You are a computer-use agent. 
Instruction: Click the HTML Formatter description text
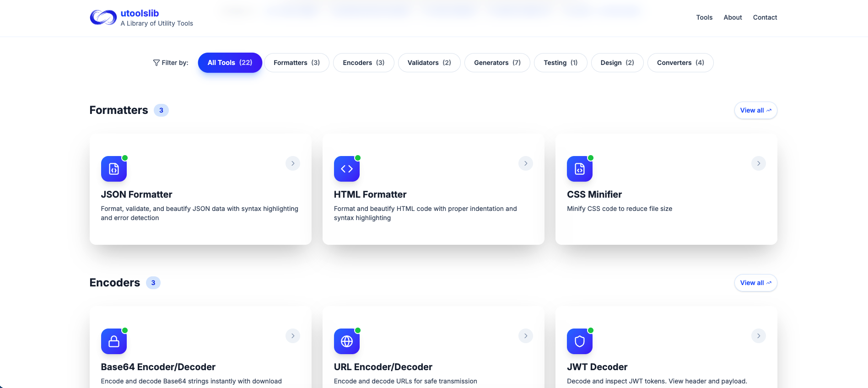[x=426, y=213]
